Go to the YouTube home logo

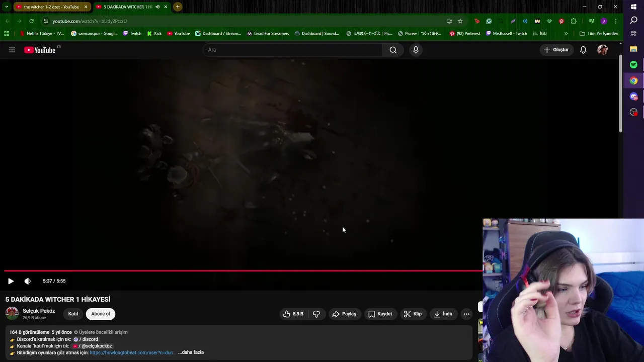tap(40, 50)
